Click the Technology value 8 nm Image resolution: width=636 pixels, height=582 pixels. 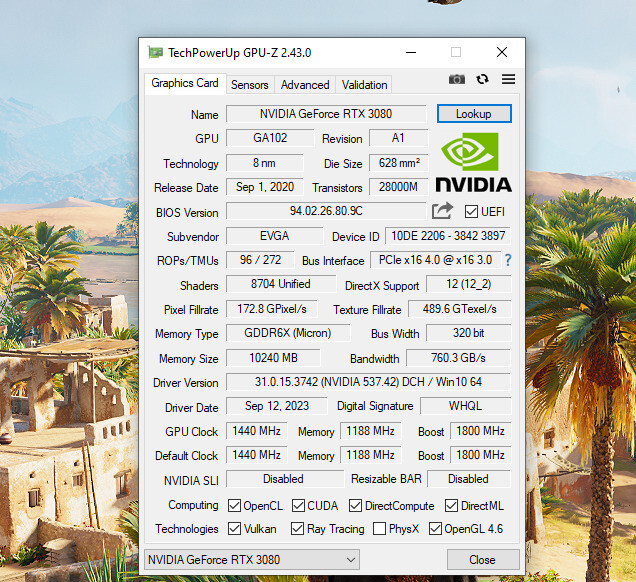(264, 163)
